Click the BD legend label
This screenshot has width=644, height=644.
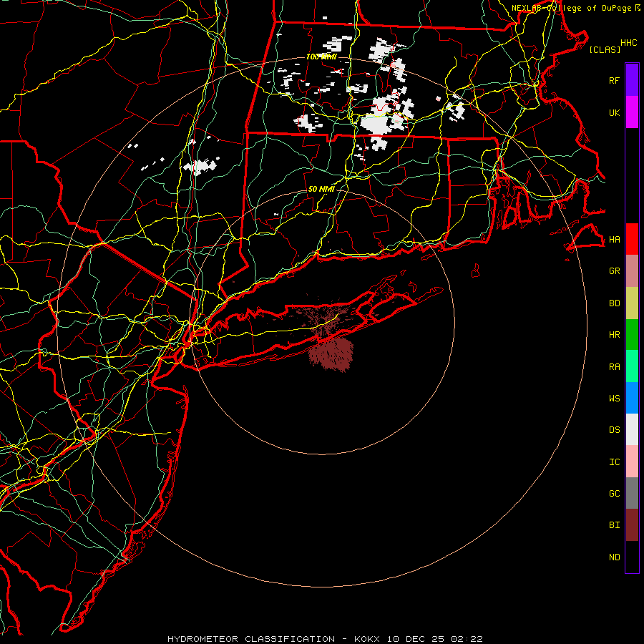[x=615, y=303]
